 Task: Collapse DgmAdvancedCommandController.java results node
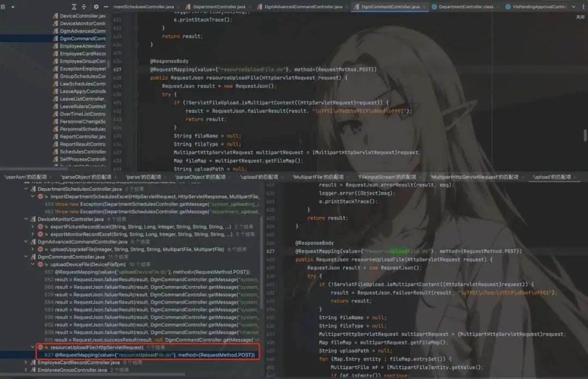pos(26,241)
